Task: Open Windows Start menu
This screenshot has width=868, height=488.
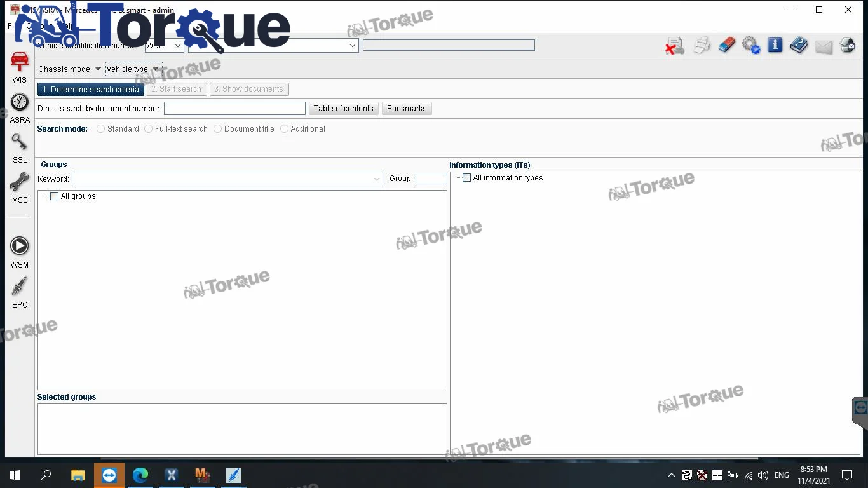Action: 15,475
